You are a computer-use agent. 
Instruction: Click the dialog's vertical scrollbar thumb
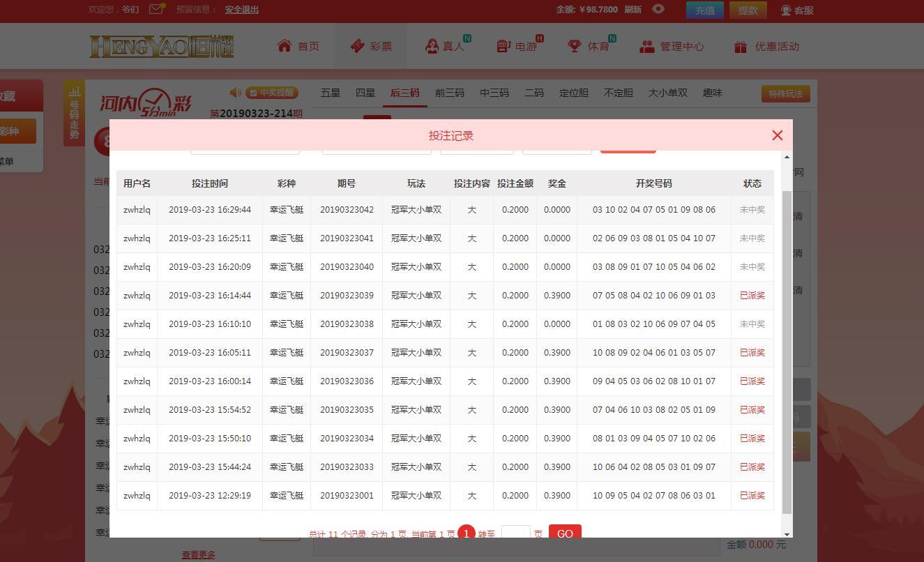pos(787,352)
